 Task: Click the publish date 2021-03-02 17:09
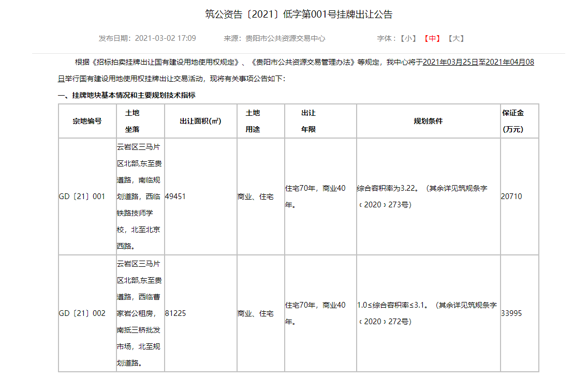point(166,39)
